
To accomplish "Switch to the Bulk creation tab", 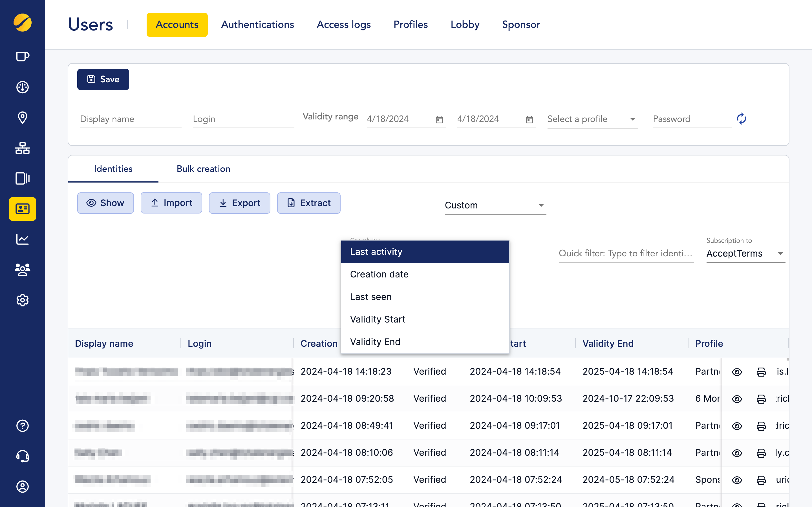I will 203,169.
